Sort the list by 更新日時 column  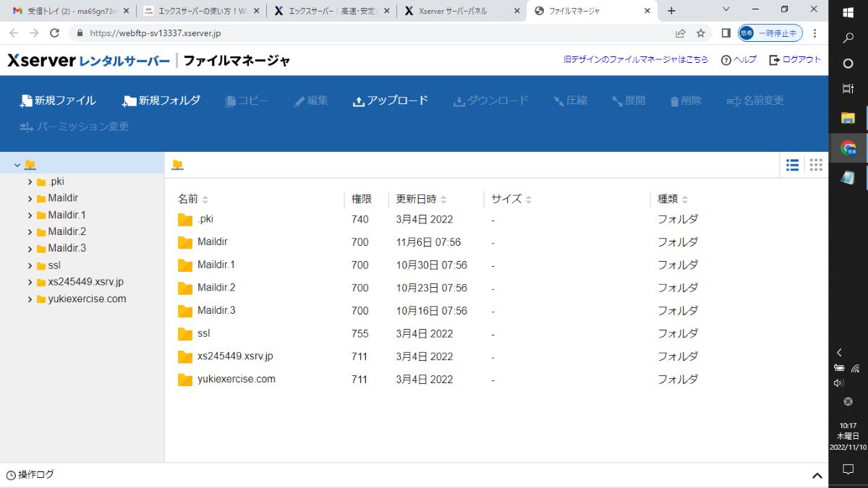pyautogui.click(x=421, y=199)
